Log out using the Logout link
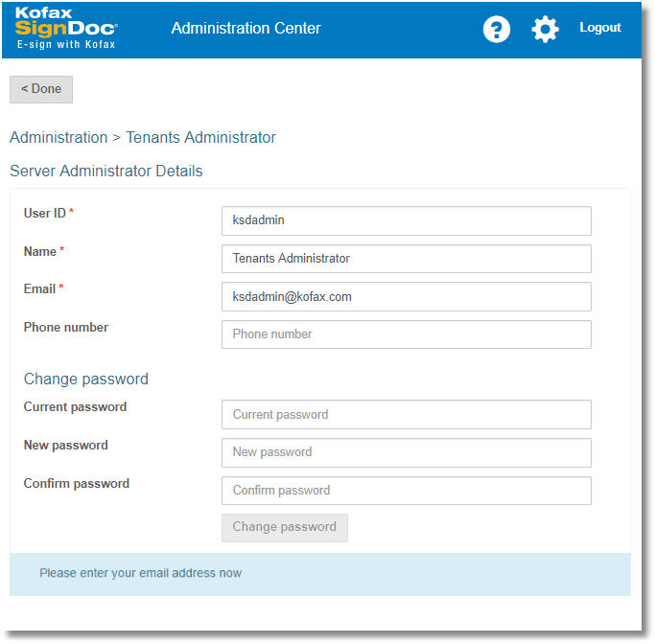This screenshot has height=644, width=655. [599, 28]
